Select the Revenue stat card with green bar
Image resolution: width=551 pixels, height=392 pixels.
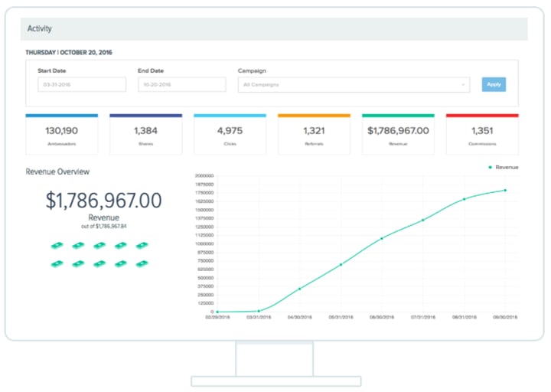click(x=398, y=134)
